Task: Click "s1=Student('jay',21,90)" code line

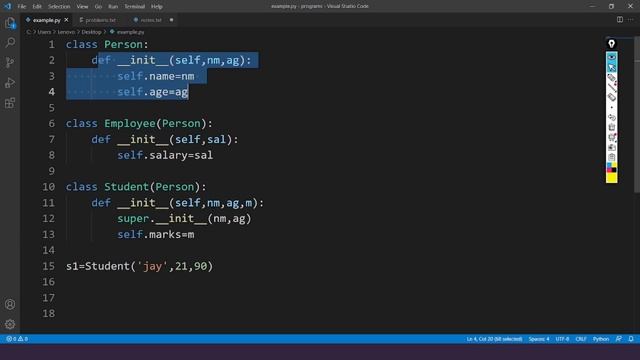Action: tap(139, 266)
